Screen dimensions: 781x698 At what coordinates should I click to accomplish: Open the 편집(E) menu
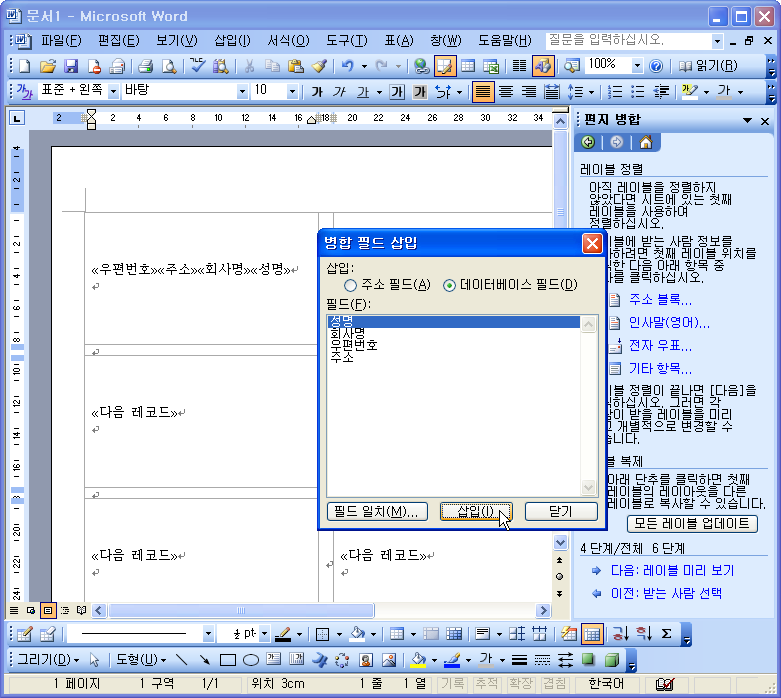pyautogui.click(x=119, y=40)
